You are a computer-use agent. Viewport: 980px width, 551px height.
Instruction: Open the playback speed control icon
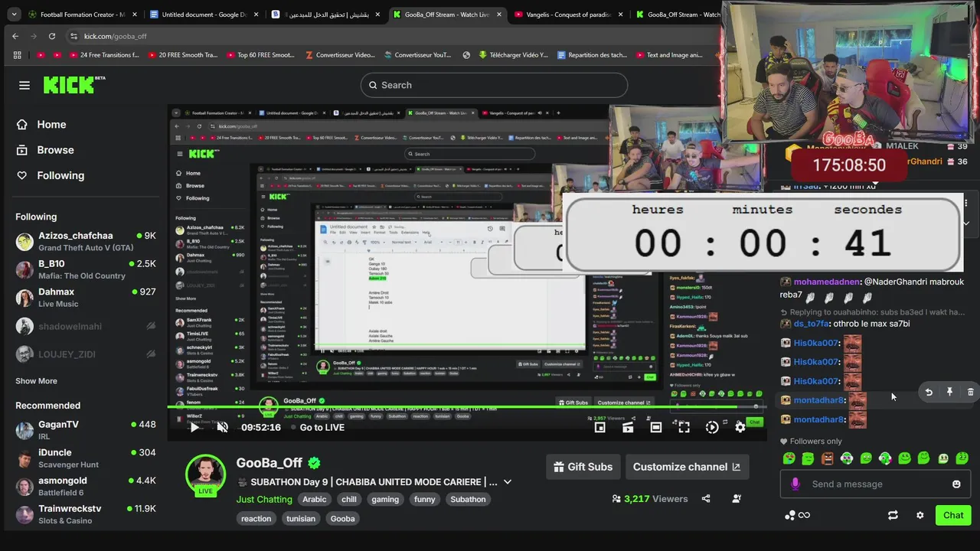712,427
